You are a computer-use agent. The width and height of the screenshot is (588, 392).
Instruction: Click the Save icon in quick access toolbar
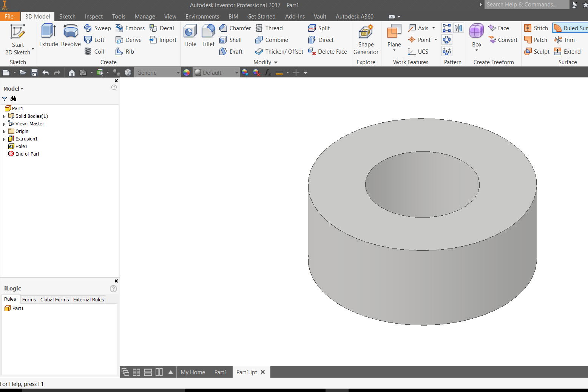click(34, 73)
